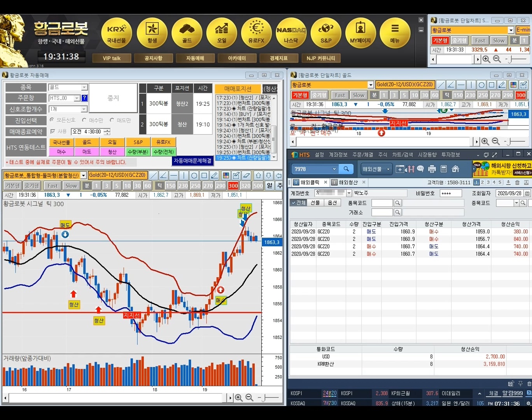
Task: Open the 주문/체결 menu in HTS
Action: (x=362, y=155)
